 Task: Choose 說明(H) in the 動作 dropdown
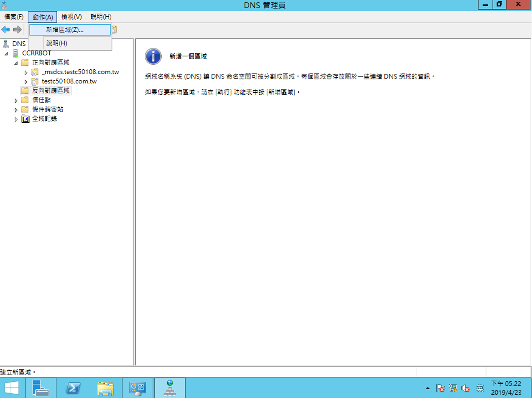click(70, 43)
